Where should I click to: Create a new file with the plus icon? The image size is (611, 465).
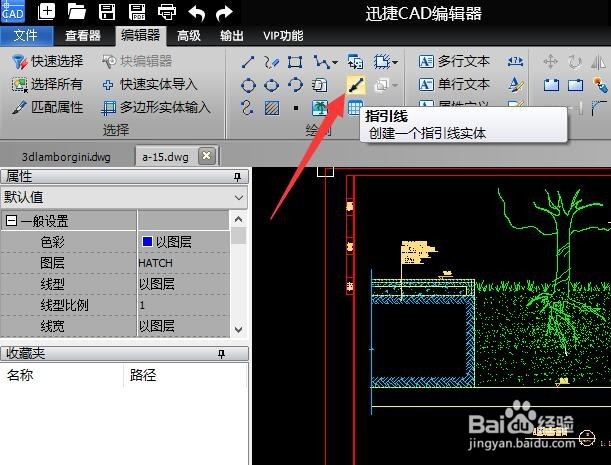tap(46, 11)
